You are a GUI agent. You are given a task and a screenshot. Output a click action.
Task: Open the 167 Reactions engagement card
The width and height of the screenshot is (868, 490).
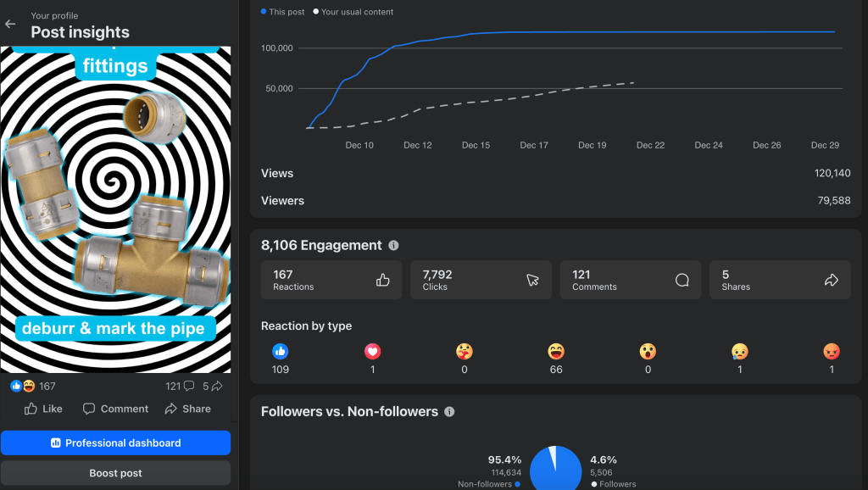point(331,280)
